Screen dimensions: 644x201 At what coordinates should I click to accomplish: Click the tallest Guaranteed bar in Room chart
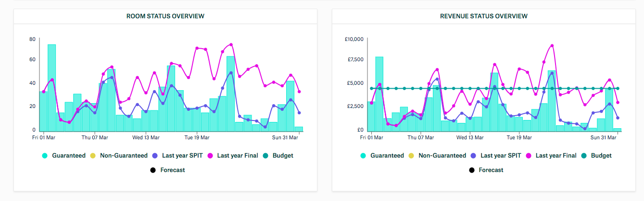[x=51, y=87]
